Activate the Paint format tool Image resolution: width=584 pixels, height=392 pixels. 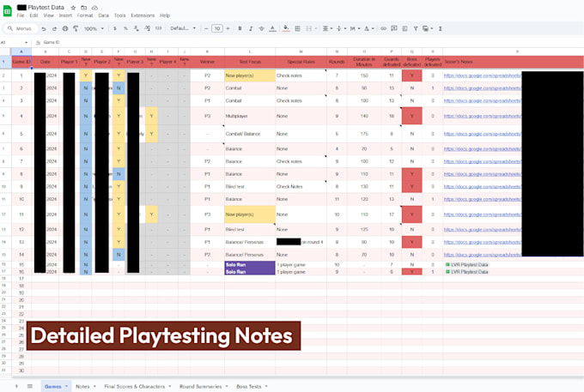tap(76, 28)
